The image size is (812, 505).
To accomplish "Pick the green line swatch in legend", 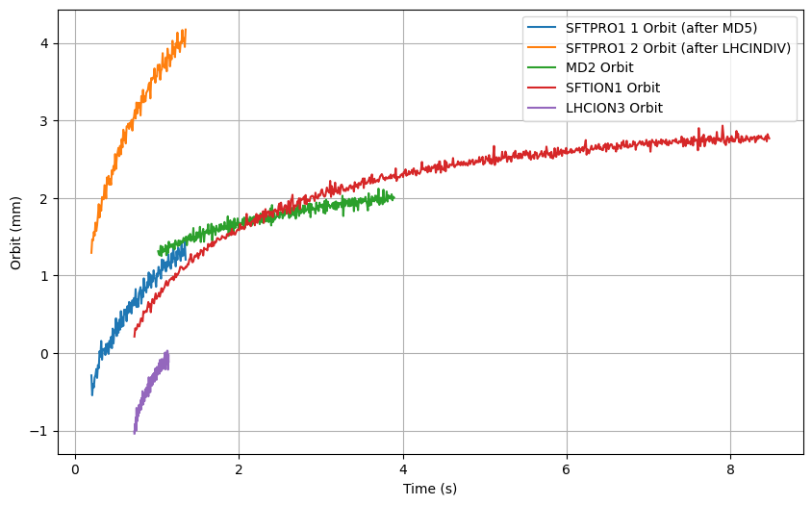I will pos(543,68).
